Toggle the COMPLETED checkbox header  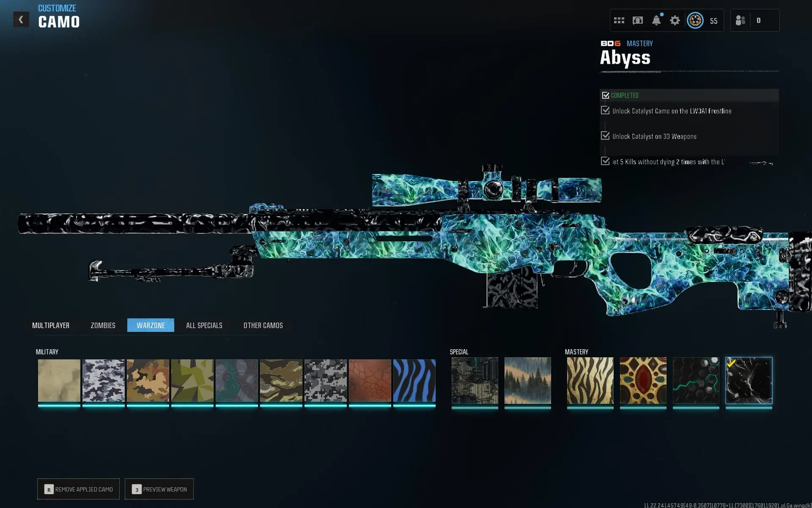coord(606,95)
